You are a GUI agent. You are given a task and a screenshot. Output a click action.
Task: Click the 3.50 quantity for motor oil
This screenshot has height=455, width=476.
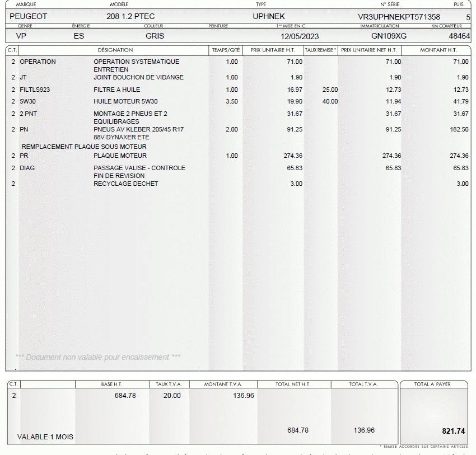pos(232,101)
